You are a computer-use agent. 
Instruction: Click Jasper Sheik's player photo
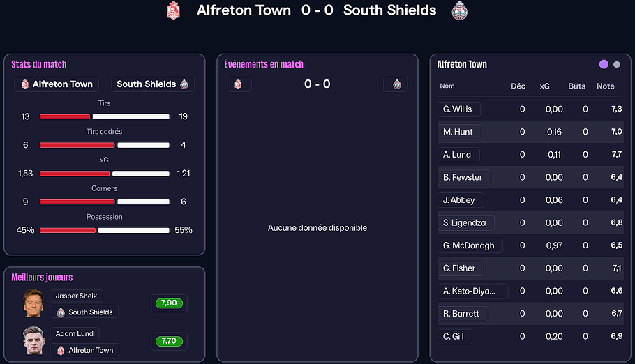pos(33,303)
